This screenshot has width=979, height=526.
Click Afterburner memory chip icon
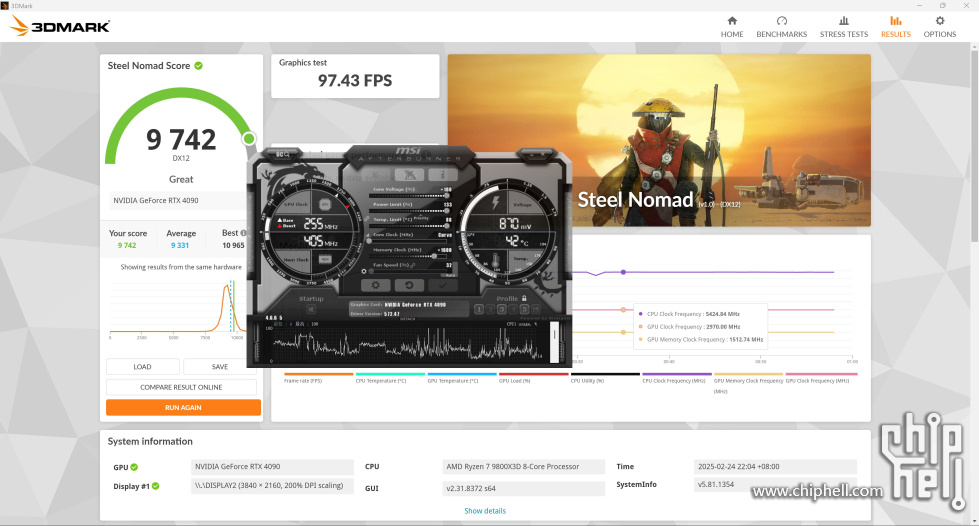325,259
